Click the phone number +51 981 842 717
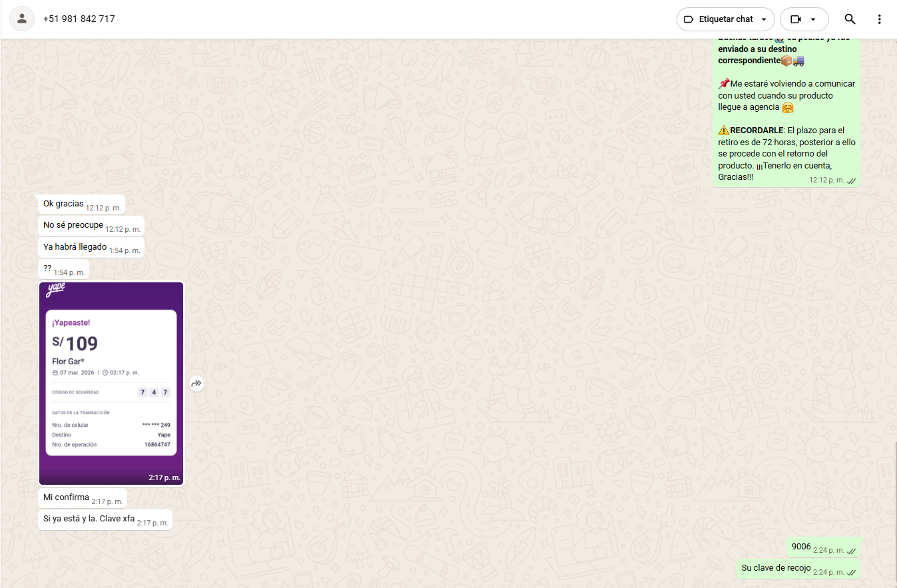The image size is (897, 588). pyautogui.click(x=79, y=19)
